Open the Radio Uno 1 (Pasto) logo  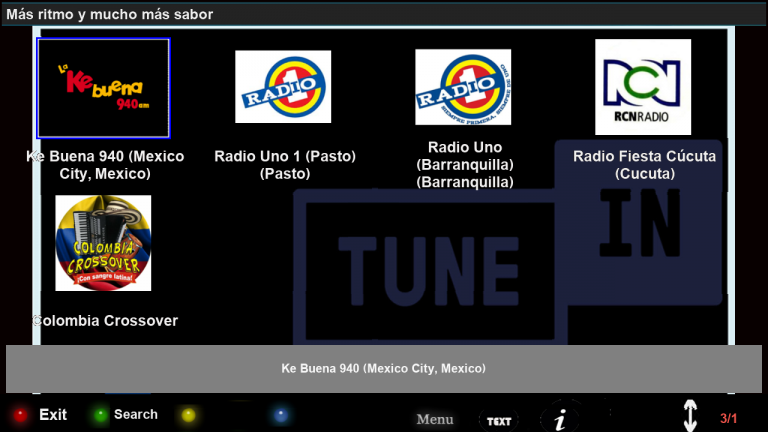point(283,87)
